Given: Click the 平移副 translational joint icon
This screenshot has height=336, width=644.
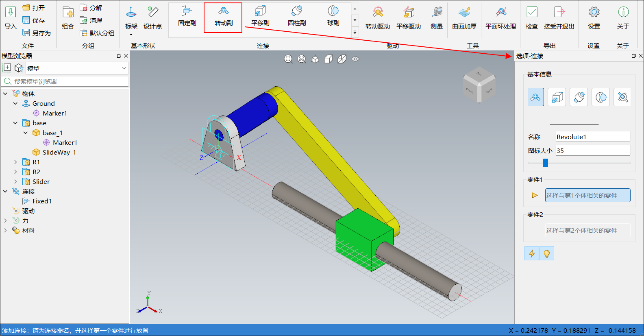Looking at the screenshot, I should coord(260,17).
